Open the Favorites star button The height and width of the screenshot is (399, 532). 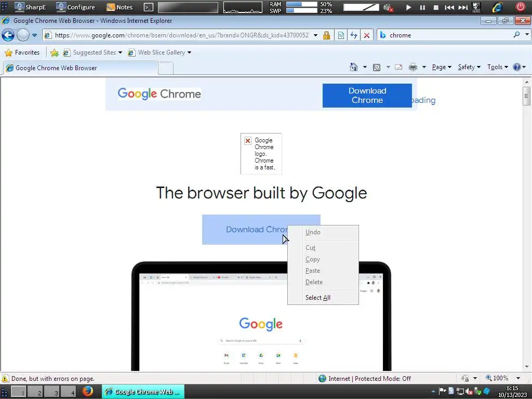(22, 52)
